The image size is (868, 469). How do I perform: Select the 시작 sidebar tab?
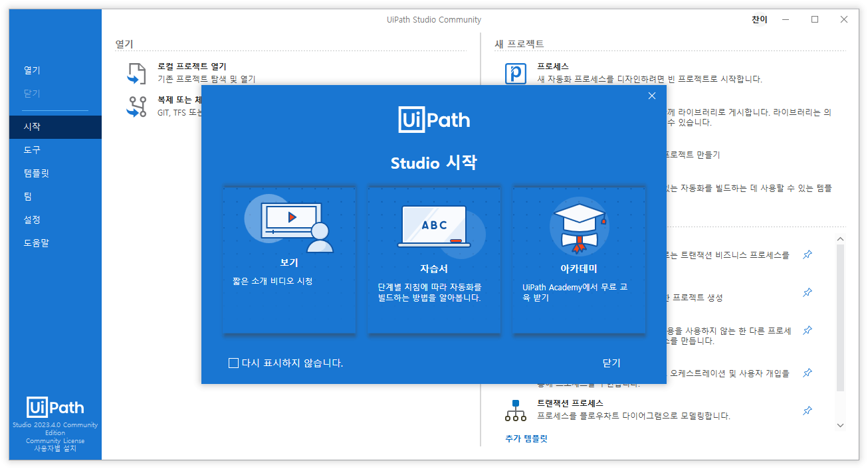(55, 127)
